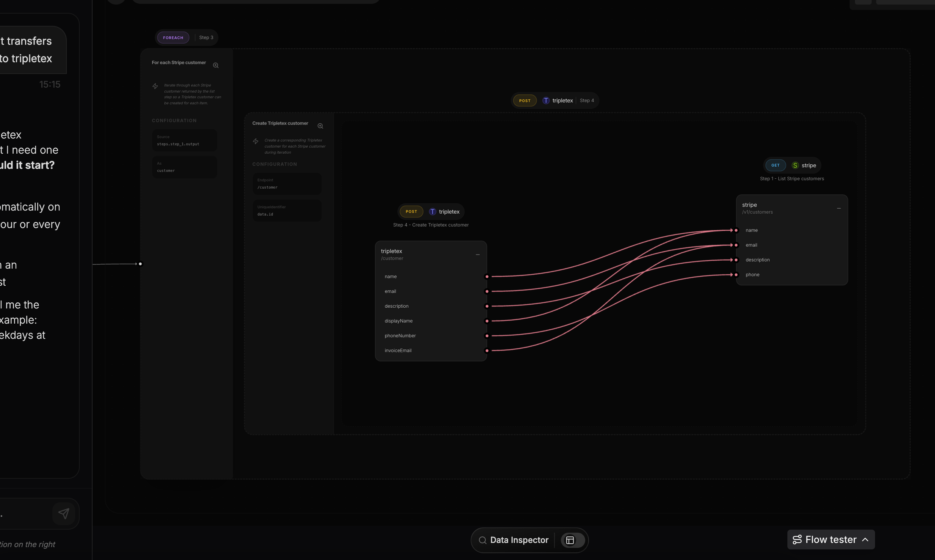This screenshot has height=560, width=935.
Task: Click the send message paper-plane icon
Action: point(64,514)
